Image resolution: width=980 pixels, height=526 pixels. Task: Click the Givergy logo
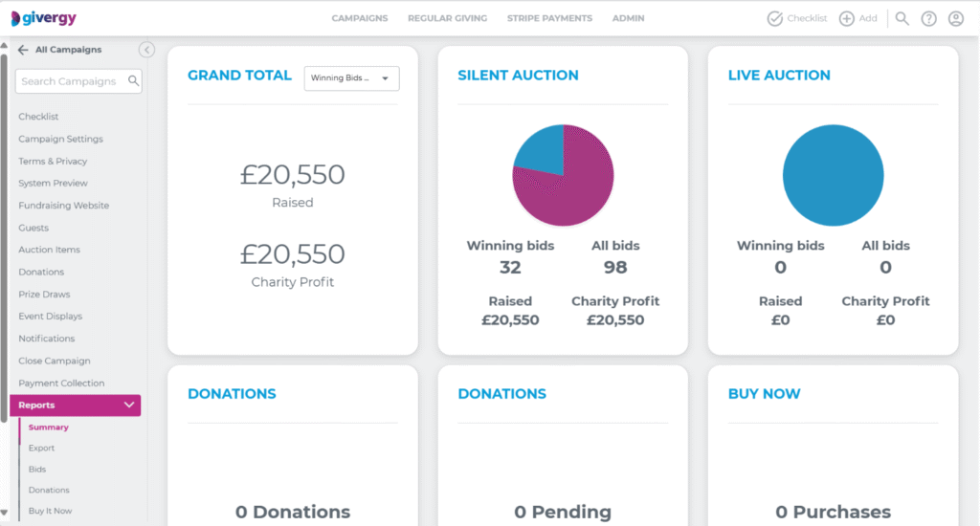(x=43, y=18)
